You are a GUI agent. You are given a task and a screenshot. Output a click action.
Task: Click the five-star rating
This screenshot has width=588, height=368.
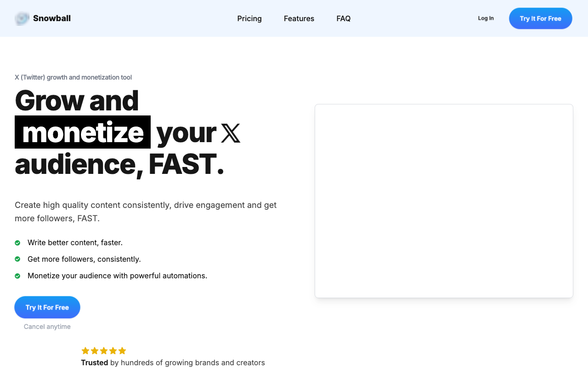[104, 351]
